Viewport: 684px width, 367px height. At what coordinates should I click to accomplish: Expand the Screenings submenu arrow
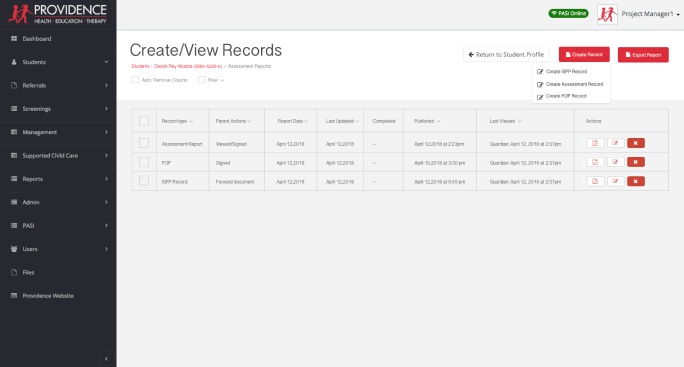click(x=106, y=109)
